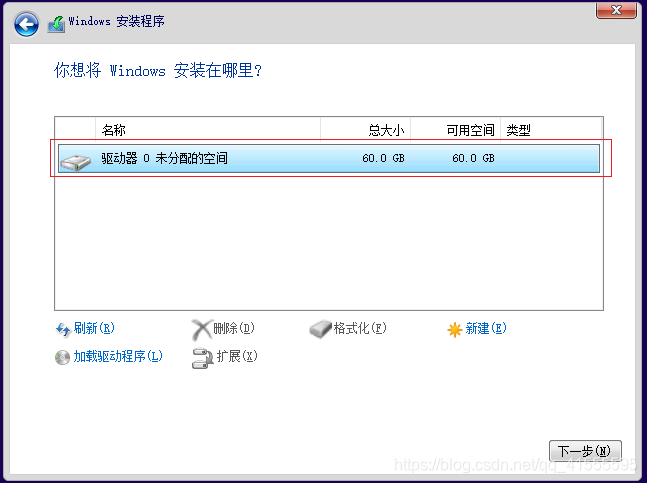Click the CD load-driver icon
The image size is (647, 483).
pos(62,357)
